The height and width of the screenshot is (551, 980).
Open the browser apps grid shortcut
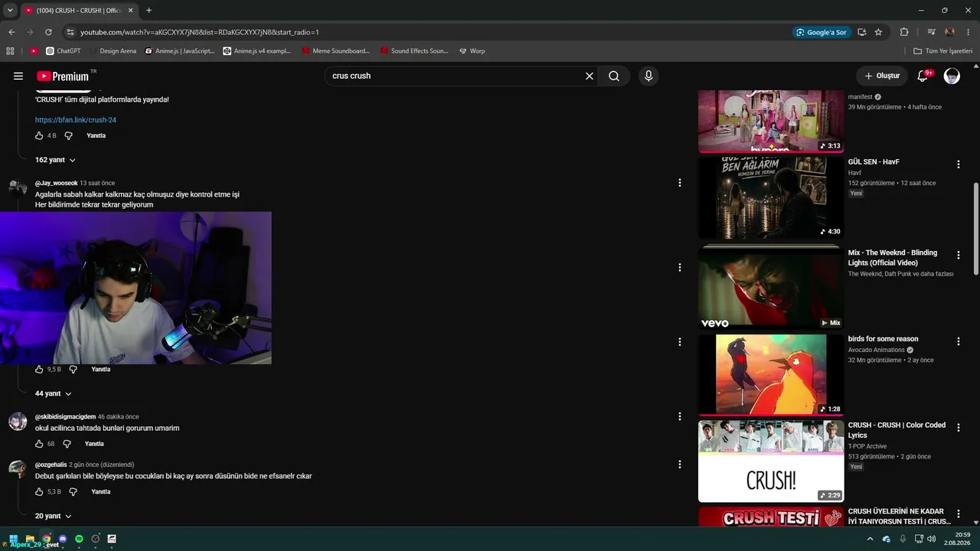tap(10, 51)
